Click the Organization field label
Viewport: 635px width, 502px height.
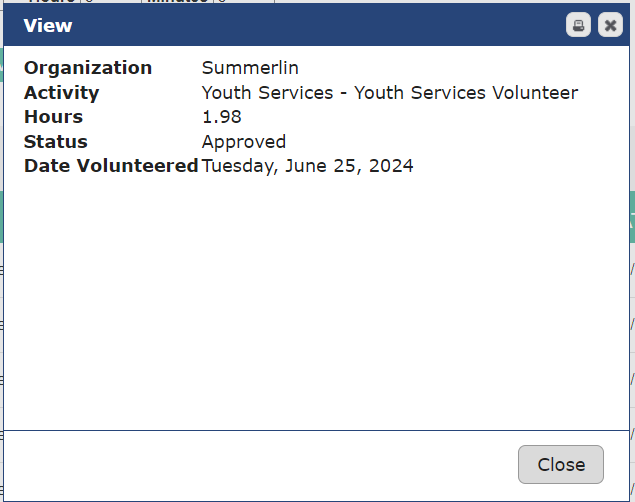(88, 68)
